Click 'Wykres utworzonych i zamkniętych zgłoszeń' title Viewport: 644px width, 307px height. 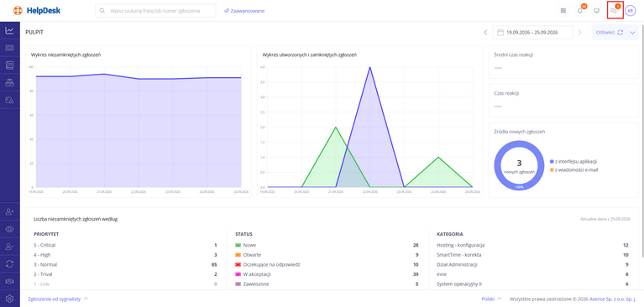[x=309, y=55]
